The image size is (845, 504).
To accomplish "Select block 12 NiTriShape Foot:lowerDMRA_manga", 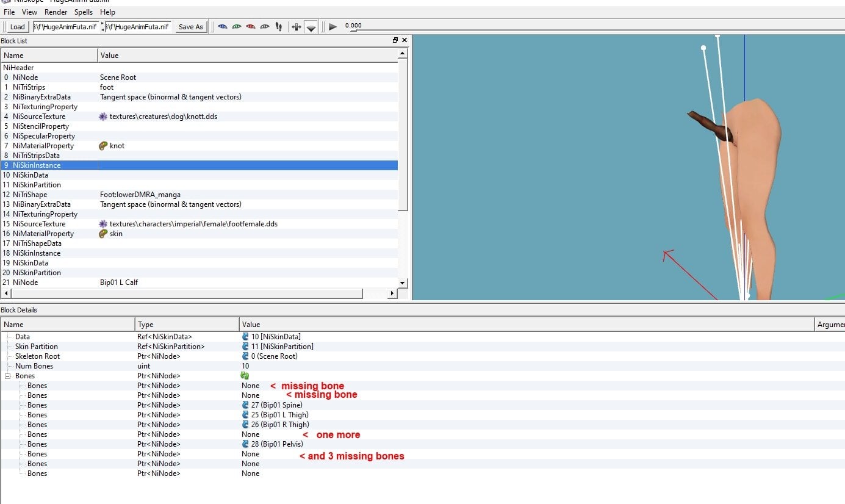I will pos(199,195).
